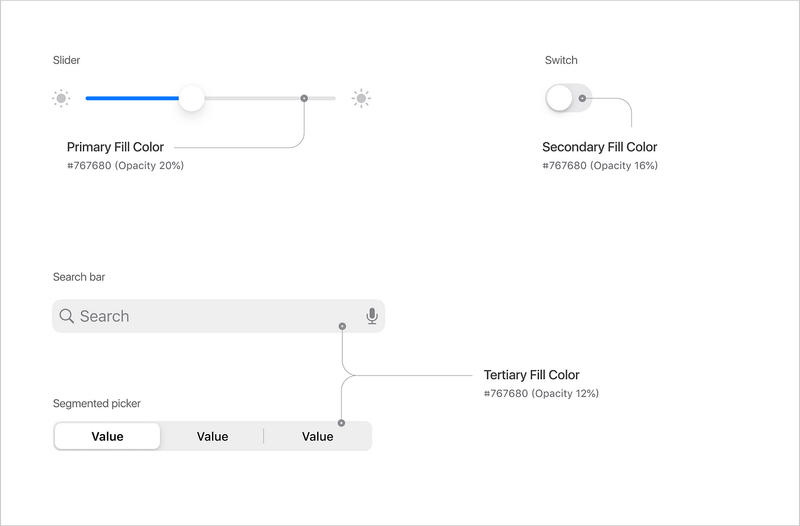
Task: Click annotation dot on segmented picker
Action: [341, 423]
